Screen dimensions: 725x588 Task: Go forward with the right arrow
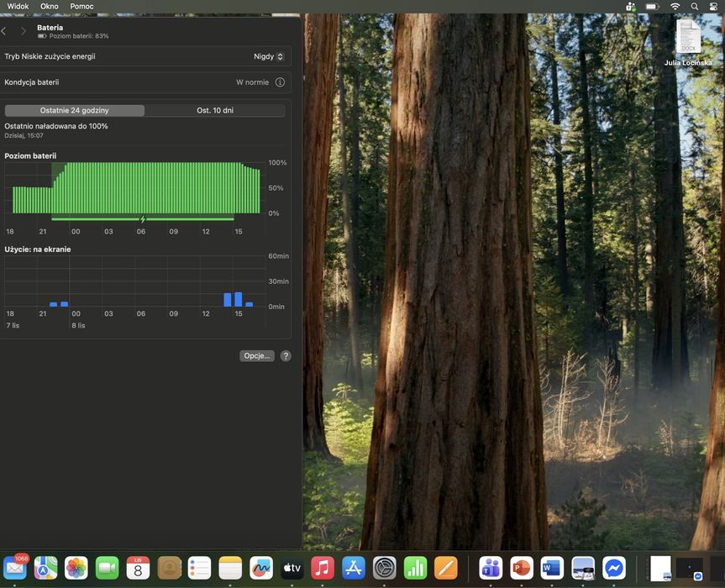point(24,31)
